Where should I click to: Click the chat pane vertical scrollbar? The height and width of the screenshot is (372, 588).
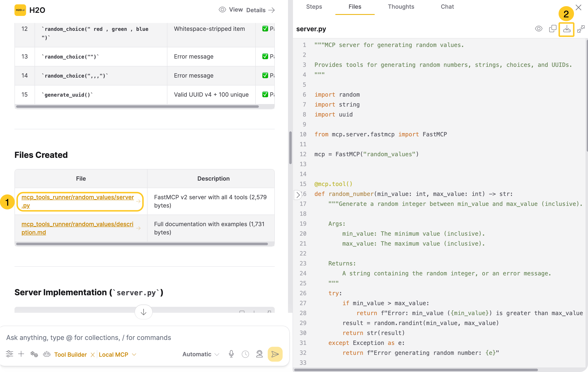(x=290, y=148)
